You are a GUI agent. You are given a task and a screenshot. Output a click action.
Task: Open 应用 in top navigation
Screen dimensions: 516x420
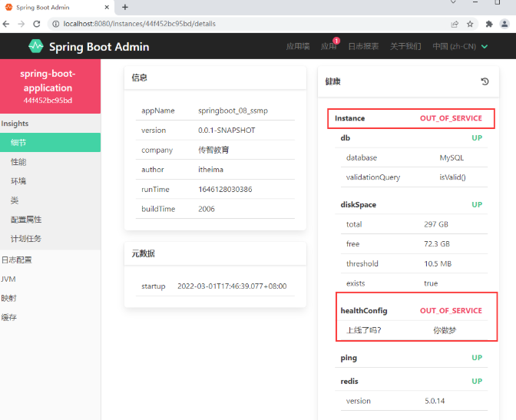(328, 46)
